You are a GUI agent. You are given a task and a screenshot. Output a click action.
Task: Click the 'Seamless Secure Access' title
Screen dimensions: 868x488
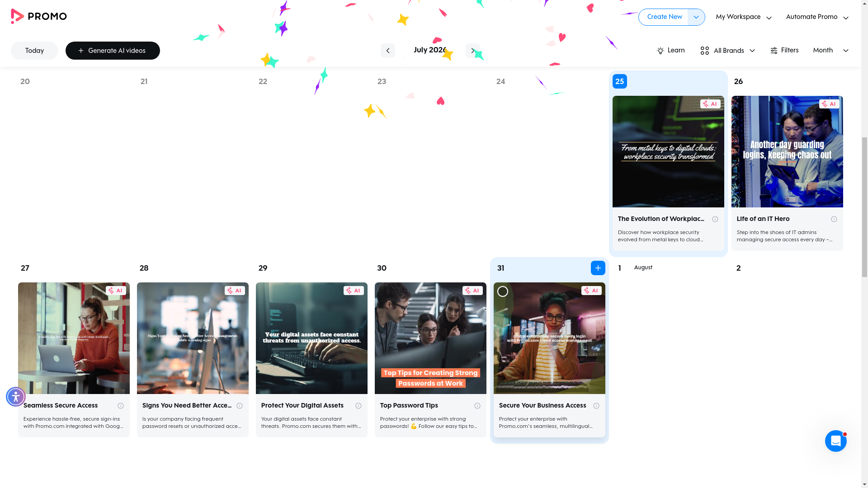click(x=61, y=406)
